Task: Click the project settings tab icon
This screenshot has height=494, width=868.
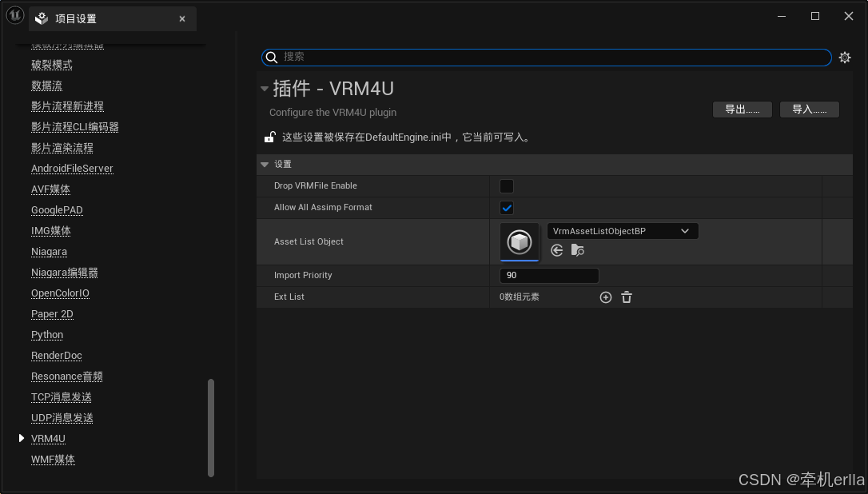Action: tap(42, 19)
